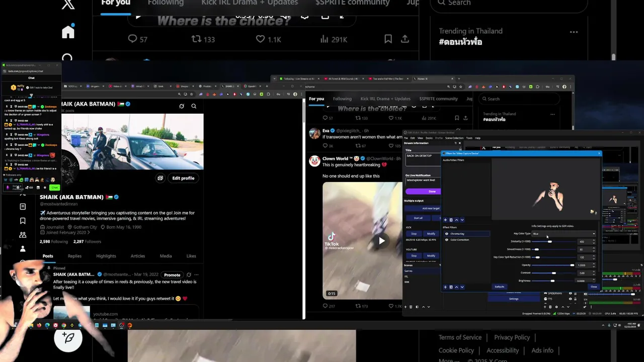
Task: Open Lists icon in X profile sidebar
Action: tap(23, 207)
